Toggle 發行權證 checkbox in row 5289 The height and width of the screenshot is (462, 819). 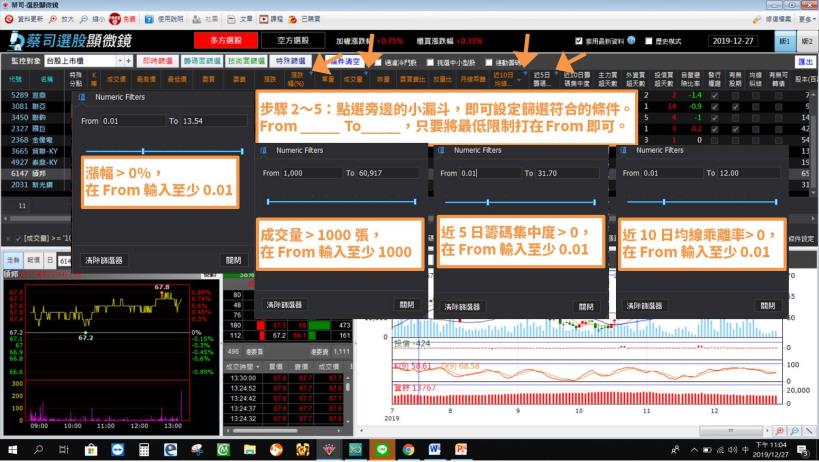[715, 96]
